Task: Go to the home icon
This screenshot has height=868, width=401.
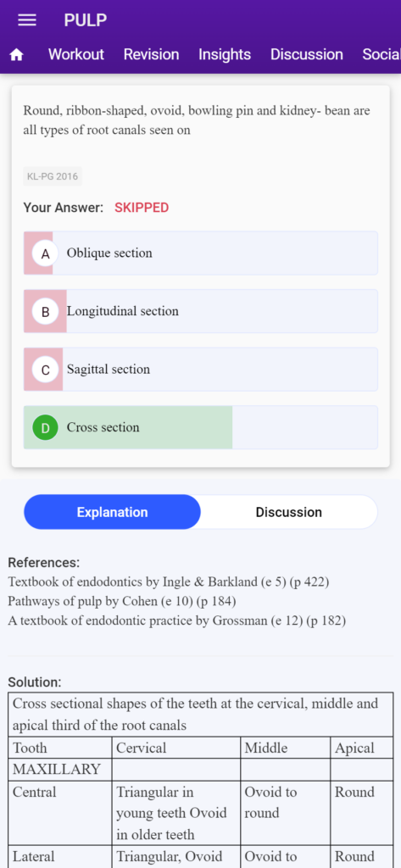Action: tap(17, 55)
